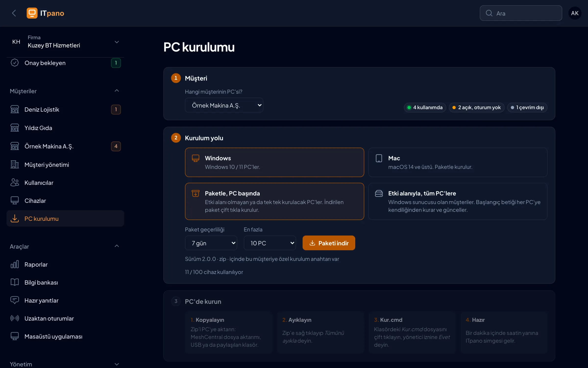Click the Yıldız Gıda store icon
The width and height of the screenshot is (588, 368).
pos(15,128)
